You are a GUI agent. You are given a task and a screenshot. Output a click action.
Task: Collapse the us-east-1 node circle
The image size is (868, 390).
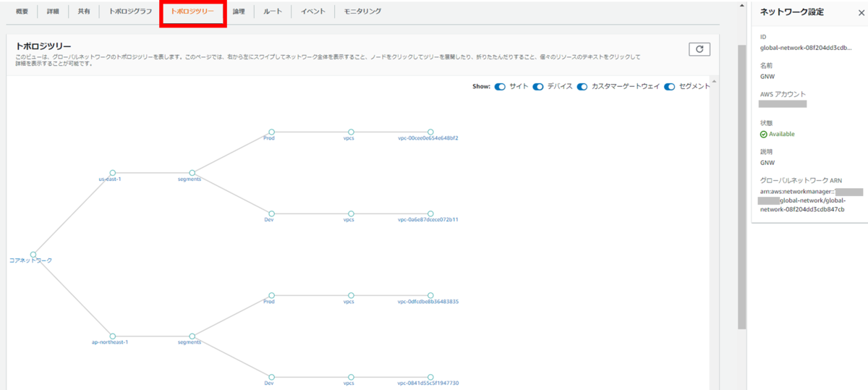pyautogui.click(x=112, y=173)
